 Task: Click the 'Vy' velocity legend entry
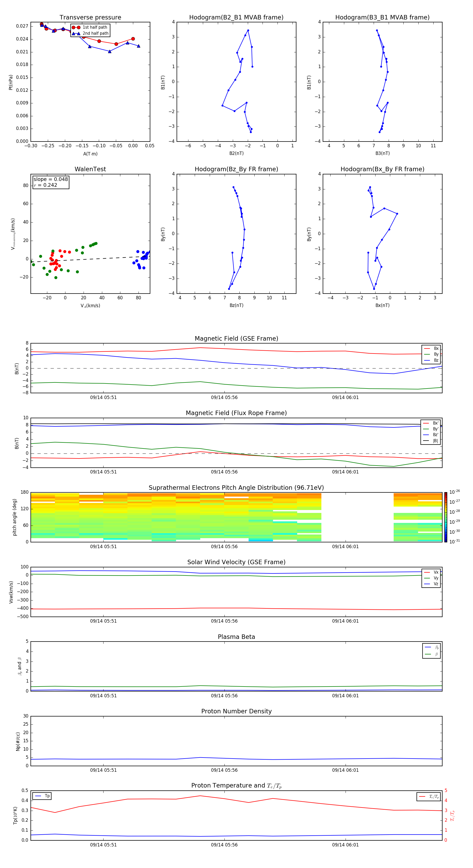pos(431,578)
